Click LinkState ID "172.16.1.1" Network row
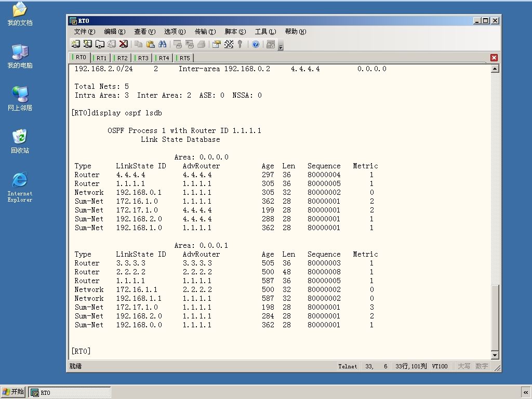The height and width of the screenshot is (399, 532). pos(137,289)
